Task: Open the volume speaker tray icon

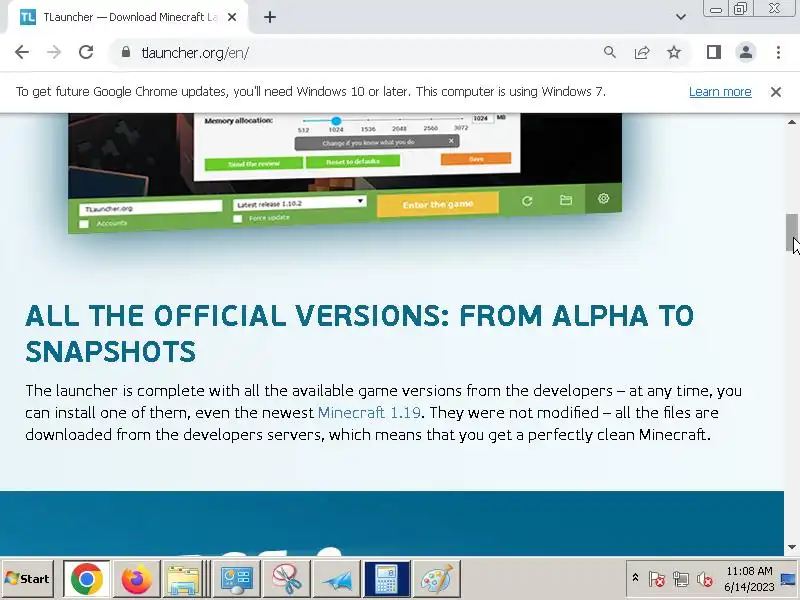Action: [705, 579]
